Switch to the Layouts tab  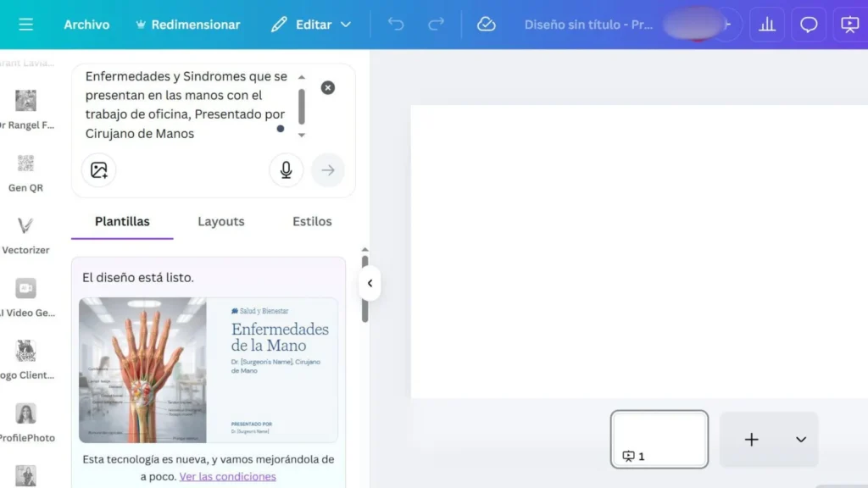[221, 221]
